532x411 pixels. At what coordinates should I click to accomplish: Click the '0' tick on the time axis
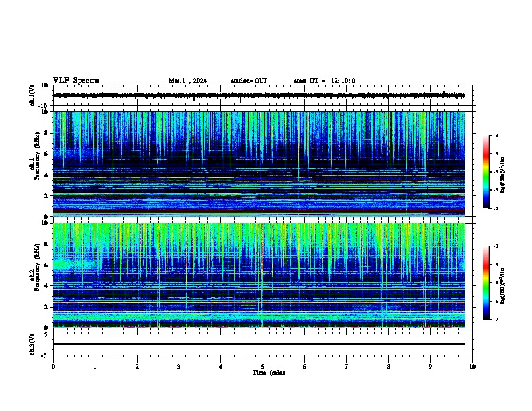click(53, 367)
